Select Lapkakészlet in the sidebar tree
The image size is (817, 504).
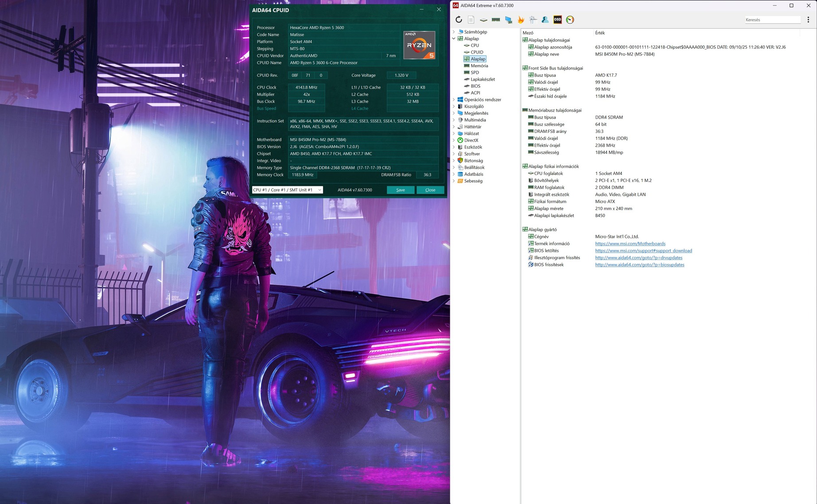[x=482, y=79]
